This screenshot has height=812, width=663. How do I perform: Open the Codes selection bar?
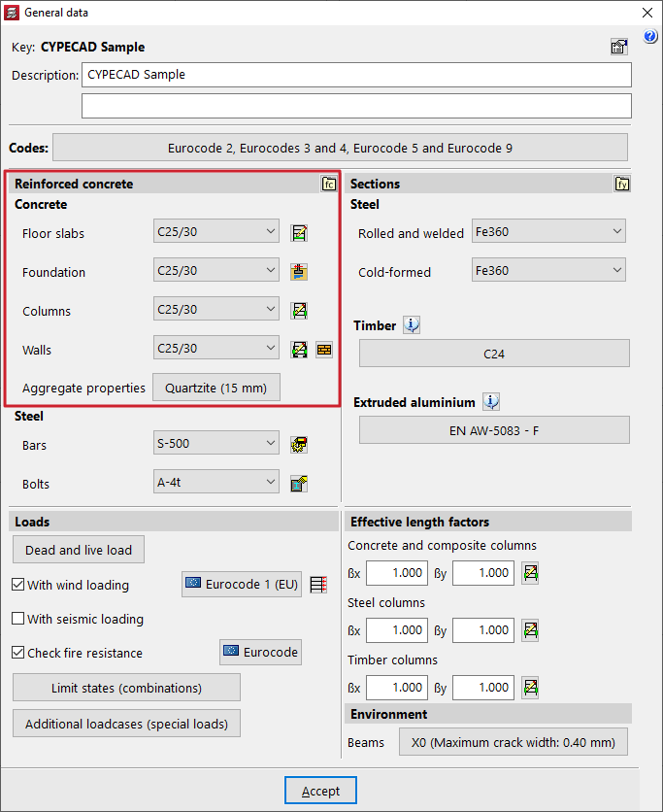(340, 149)
